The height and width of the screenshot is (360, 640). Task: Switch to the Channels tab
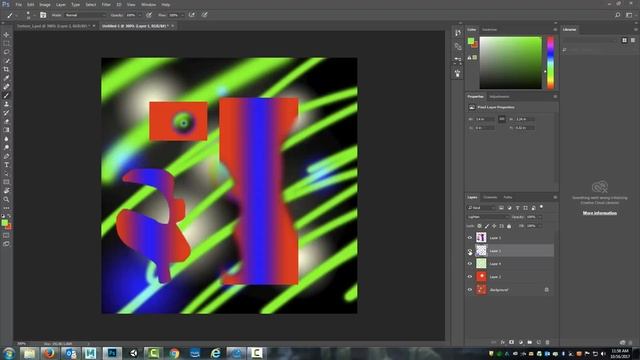click(490, 198)
